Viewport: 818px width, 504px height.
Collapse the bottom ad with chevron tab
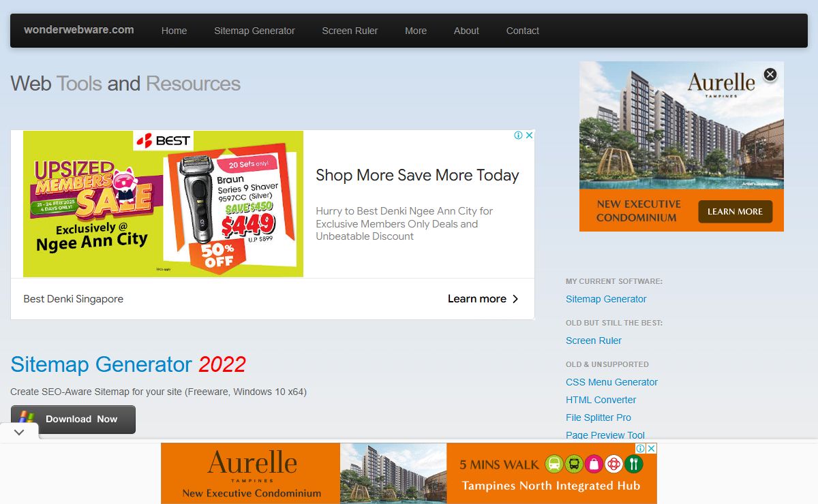click(x=19, y=432)
